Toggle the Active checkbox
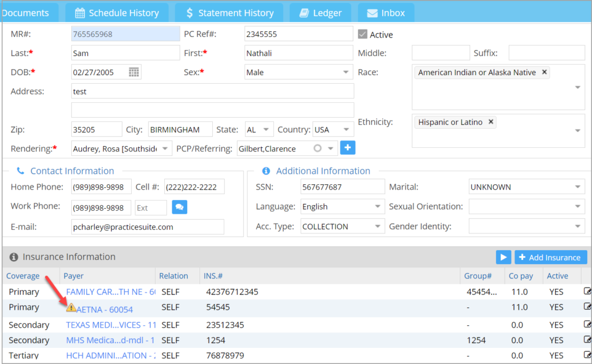Image resolution: width=592 pixels, height=364 pixels. [x=362, y=34]
